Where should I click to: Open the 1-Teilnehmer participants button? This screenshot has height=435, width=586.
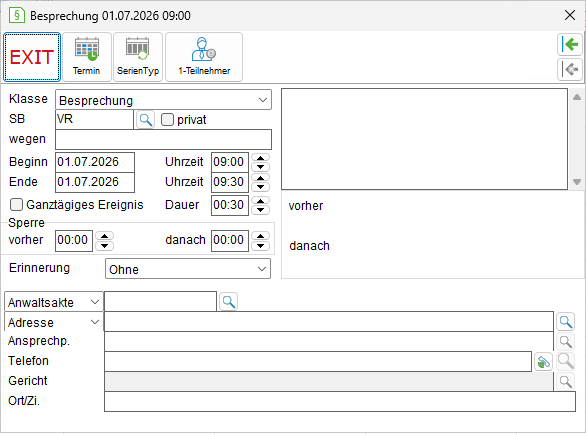pyautogui.click(x=204, y=57)
